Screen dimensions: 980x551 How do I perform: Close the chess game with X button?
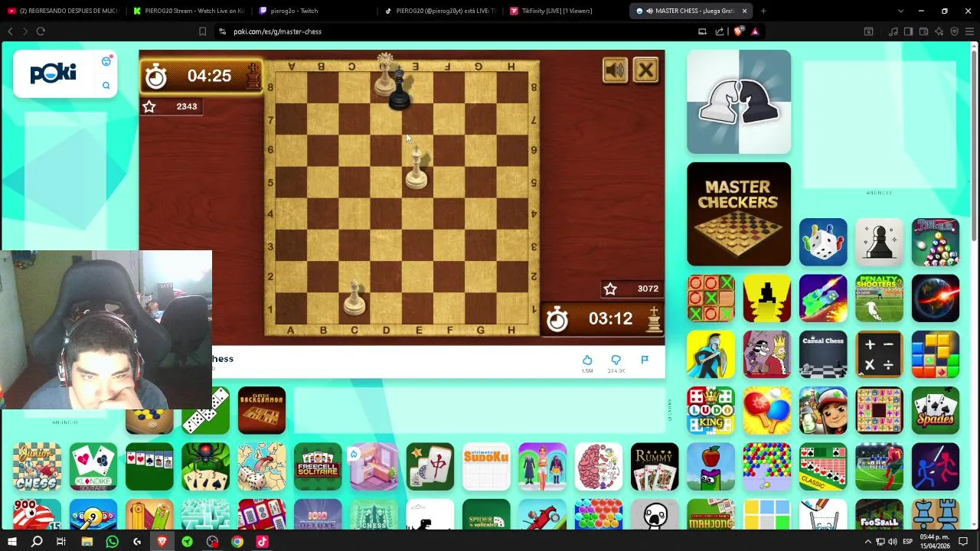645,70
